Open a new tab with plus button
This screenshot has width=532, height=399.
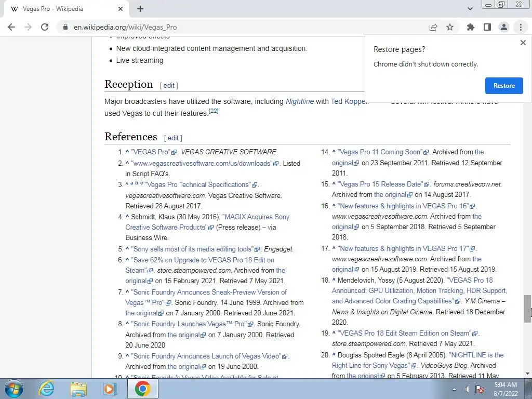click(x=140, y=9)
